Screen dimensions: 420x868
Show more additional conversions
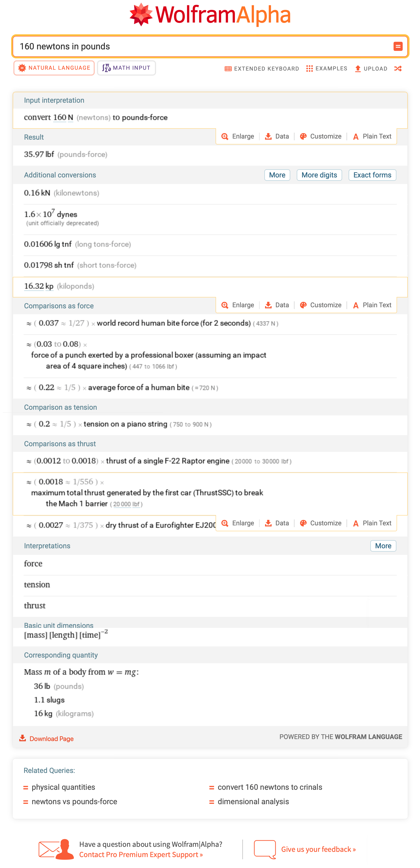[277, 175]
